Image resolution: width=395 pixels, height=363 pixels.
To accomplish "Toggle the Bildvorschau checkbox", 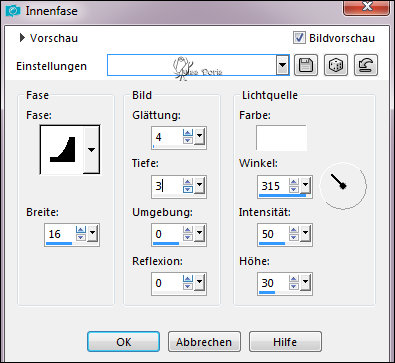I will coord(299,37).
